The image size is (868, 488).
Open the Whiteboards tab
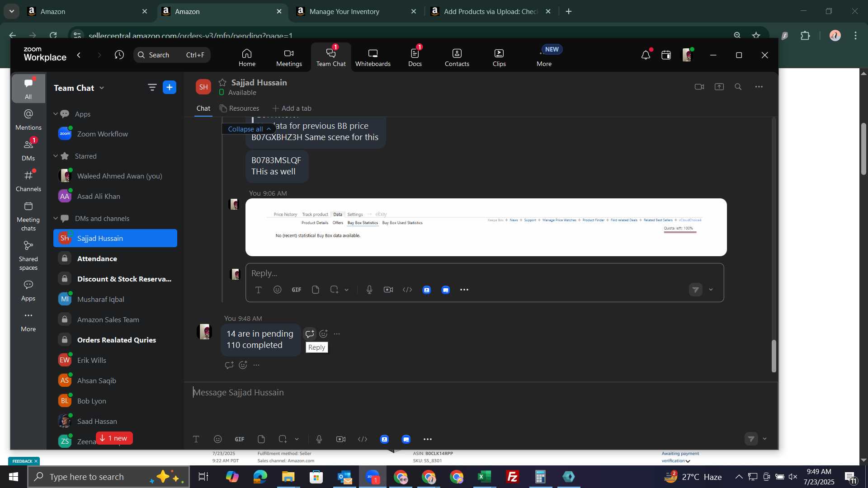(x=373, y=58)
